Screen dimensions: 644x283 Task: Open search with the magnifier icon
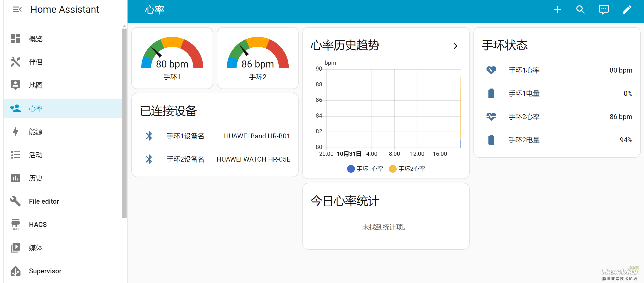(x=580, y=10)
